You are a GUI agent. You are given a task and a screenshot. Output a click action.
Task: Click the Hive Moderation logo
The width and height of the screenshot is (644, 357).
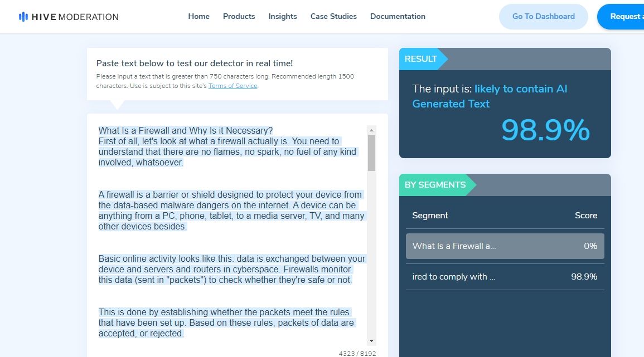[68, 17]
